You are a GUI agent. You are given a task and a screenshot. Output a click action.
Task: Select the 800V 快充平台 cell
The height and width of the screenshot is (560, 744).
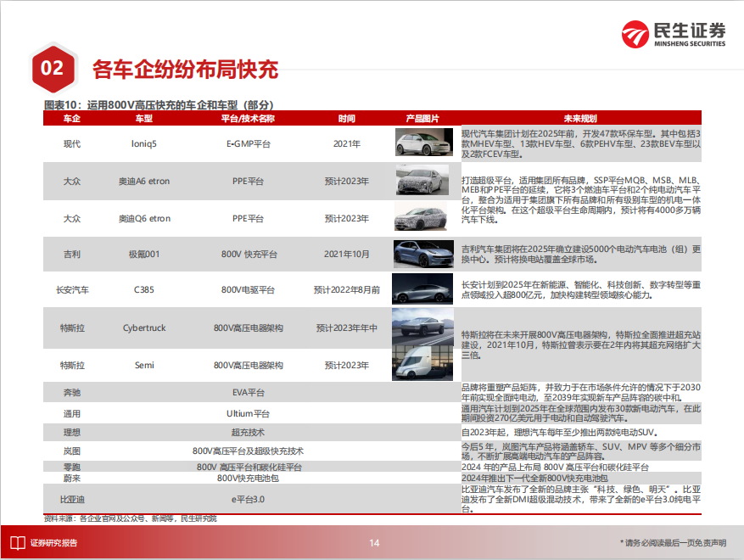click(249, 255)
